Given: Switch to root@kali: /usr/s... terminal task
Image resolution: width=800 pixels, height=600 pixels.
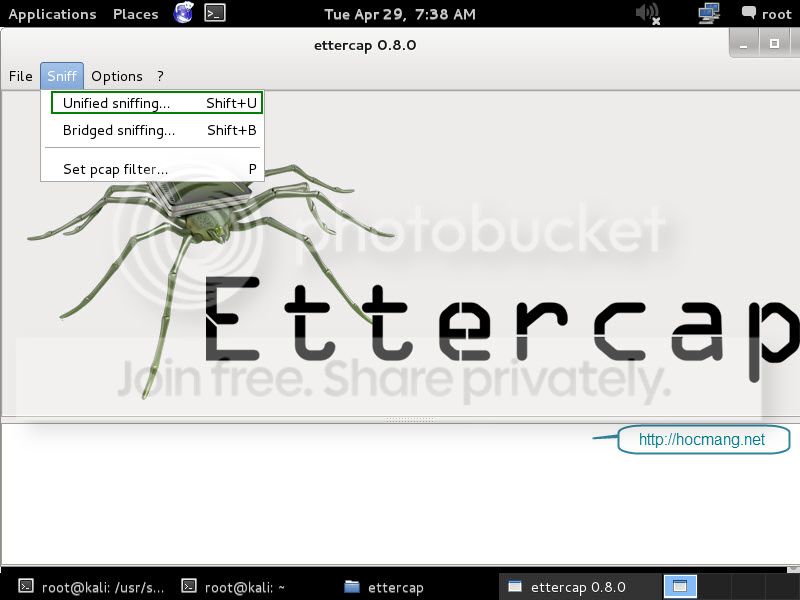Looking at the screenshot, I should pyautogui.click(x=92, y=587).
